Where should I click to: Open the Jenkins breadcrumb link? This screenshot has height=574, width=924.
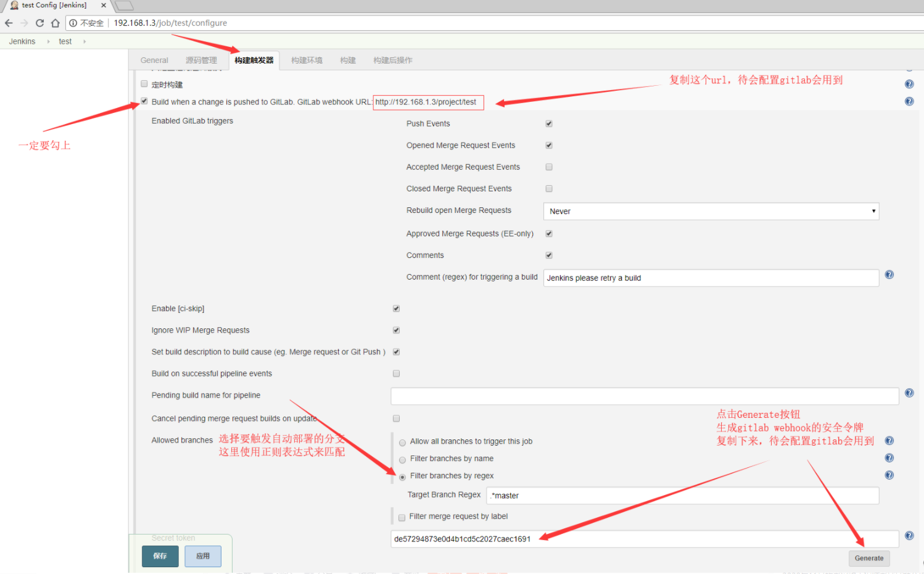coord(22,41)
